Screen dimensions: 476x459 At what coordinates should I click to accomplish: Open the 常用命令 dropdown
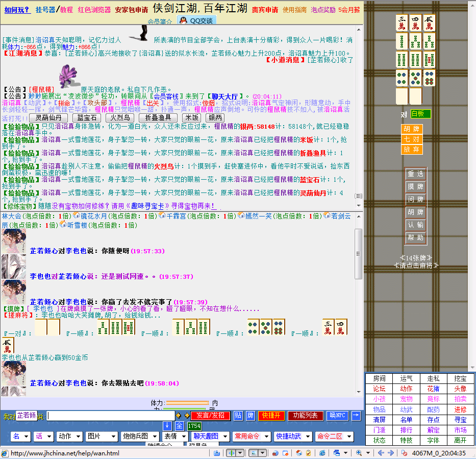pyautogui.click(x=252, y=436)
